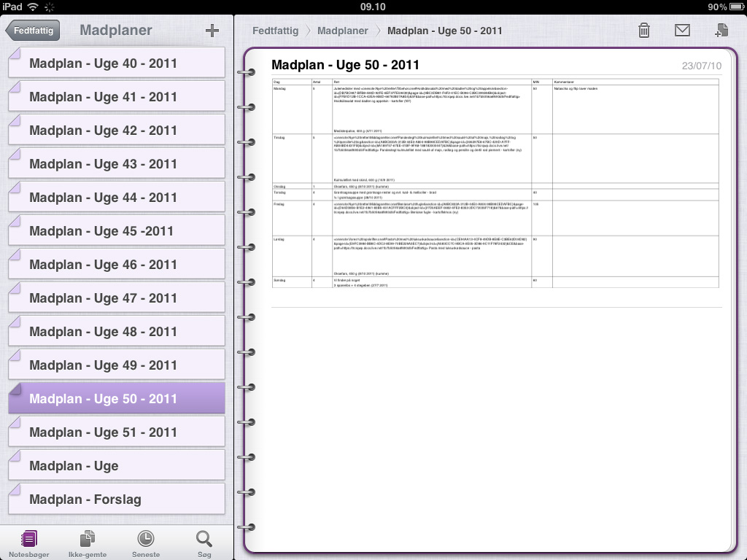Tap the Madplan - Uge 50 table content
The width and height of the screenshot is (747, 560).
point(495,183)
